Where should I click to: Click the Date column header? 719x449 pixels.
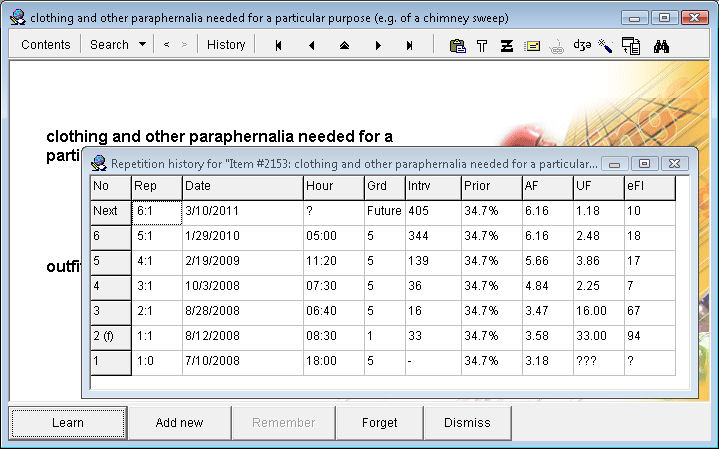click(243, 187)
